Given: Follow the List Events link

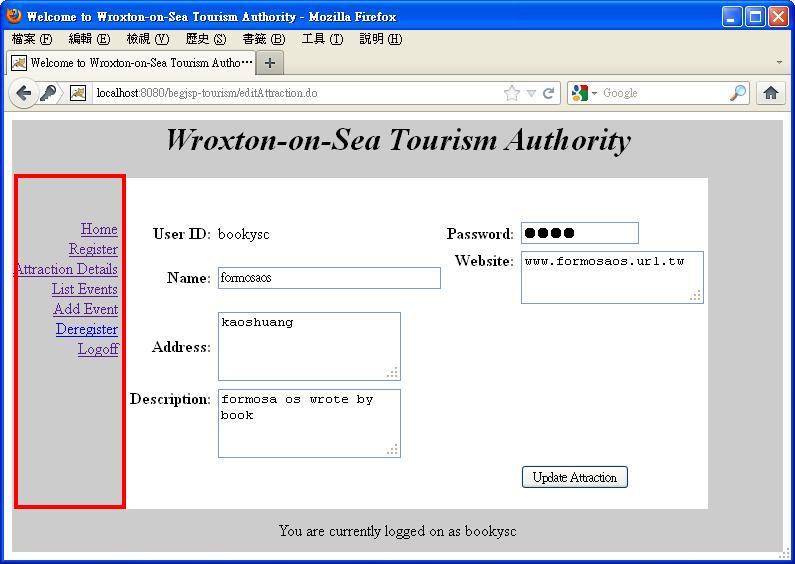Looking at the screenshot, I should tap(85, 289).
